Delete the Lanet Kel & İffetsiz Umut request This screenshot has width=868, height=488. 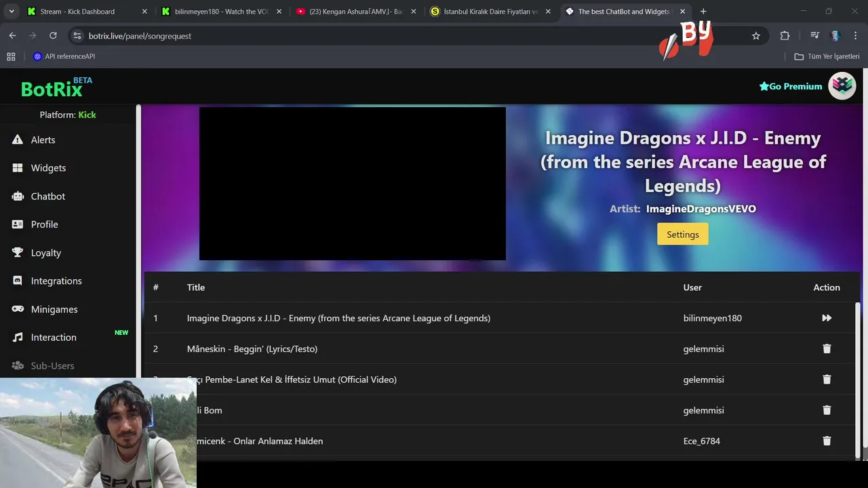pos(827,380)
